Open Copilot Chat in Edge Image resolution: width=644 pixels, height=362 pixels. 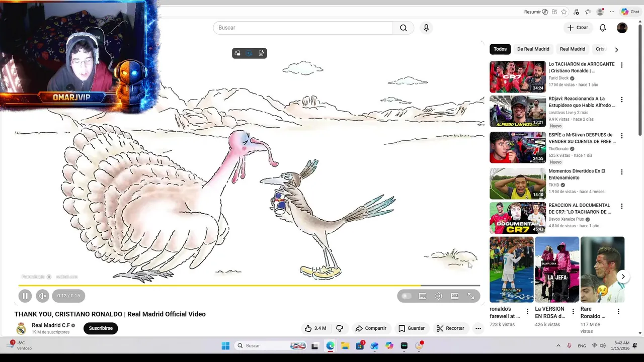click(x=630, y=12)
